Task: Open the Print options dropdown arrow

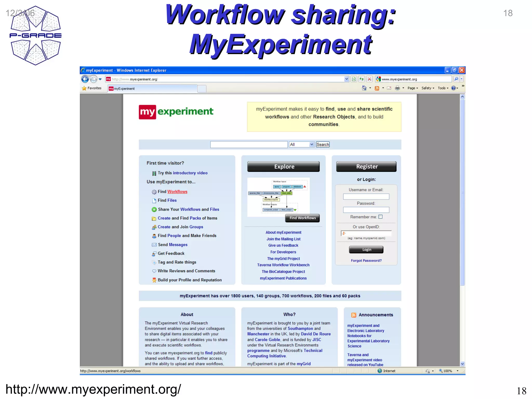Action: tap(403, 88)
